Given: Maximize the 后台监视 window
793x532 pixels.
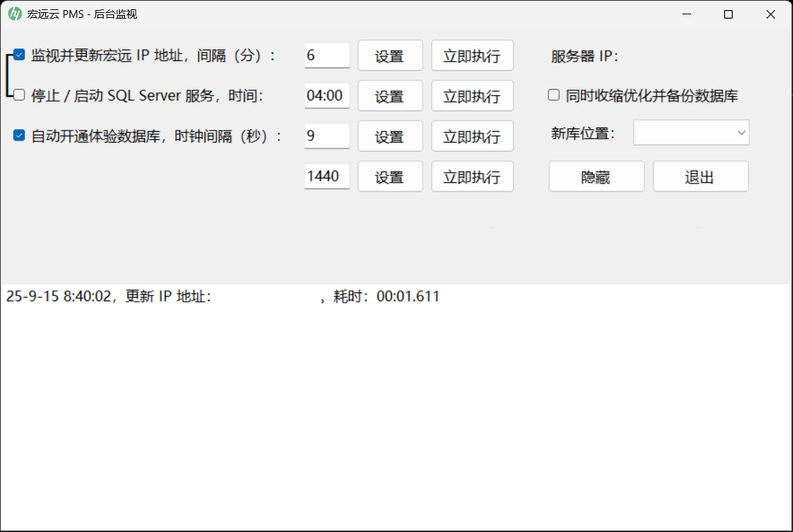Looking at the screenshot, I should click(x=728, y=14).
